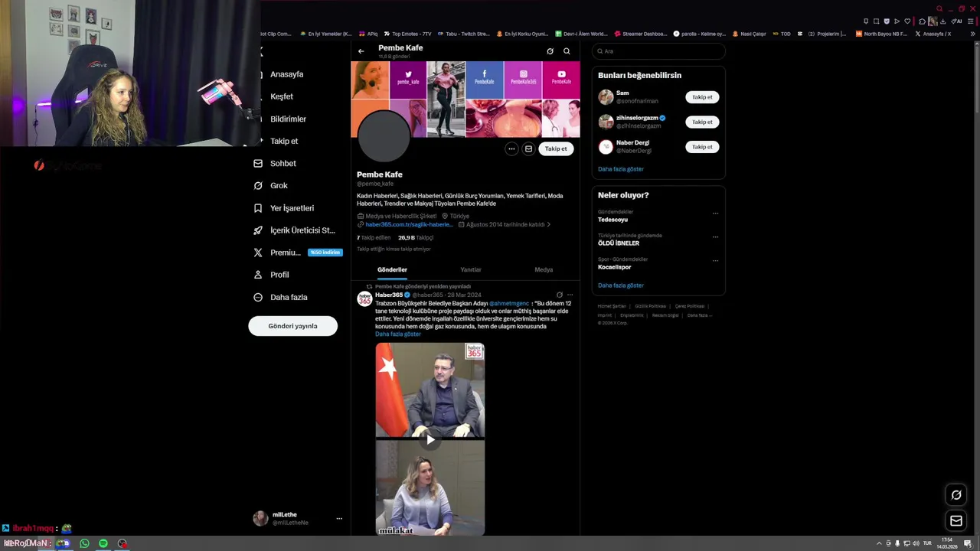Open Top Emotes - 7TV bookmark
Screen dimensions: 980x551
point(407,34)
